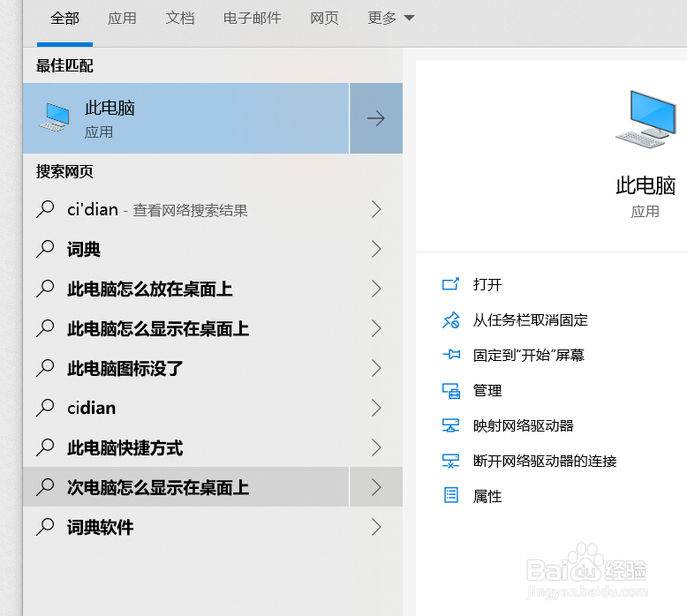Viewport: 687px width, 616px height.
Task: Choose 断开网络驱动器的连接
Action: (545, 461)
